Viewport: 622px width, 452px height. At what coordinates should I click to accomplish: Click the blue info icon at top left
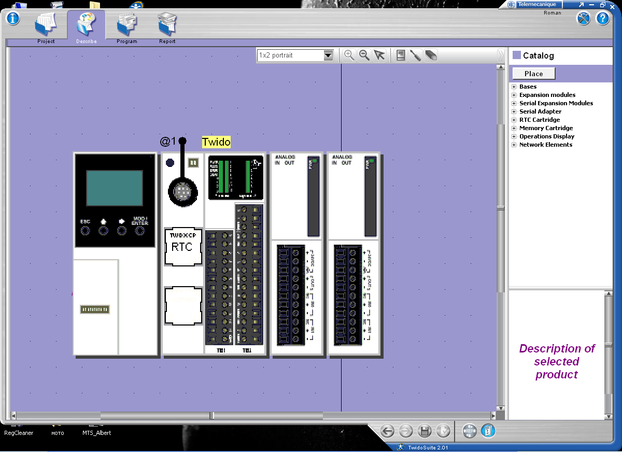(13, 18)
